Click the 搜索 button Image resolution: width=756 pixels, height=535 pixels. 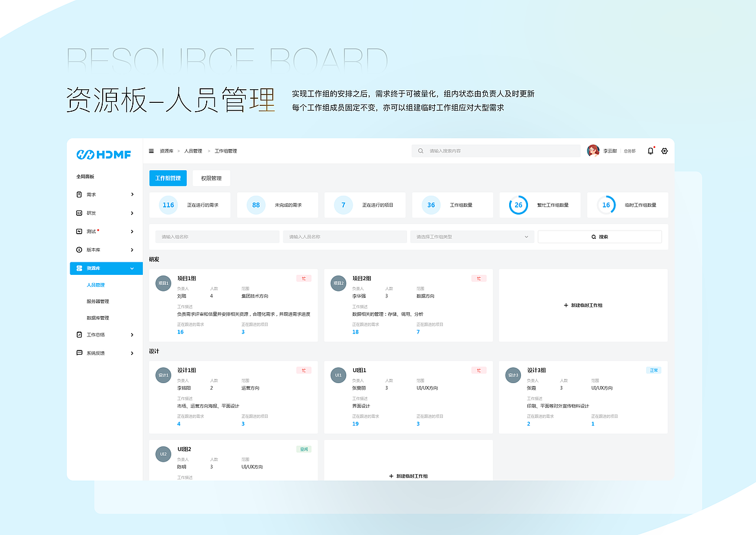tap(599, 236)
